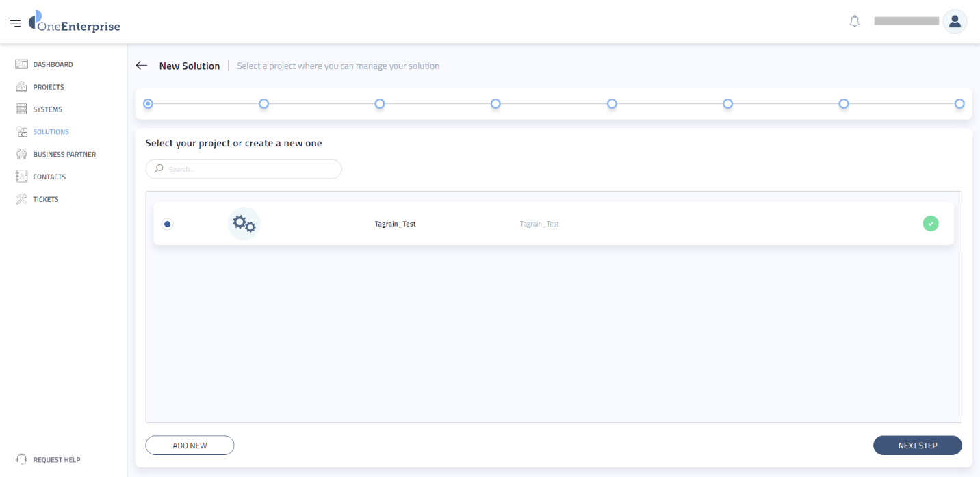Click the gears icon on Tagrain_Test project

click(x=244, y=223)
